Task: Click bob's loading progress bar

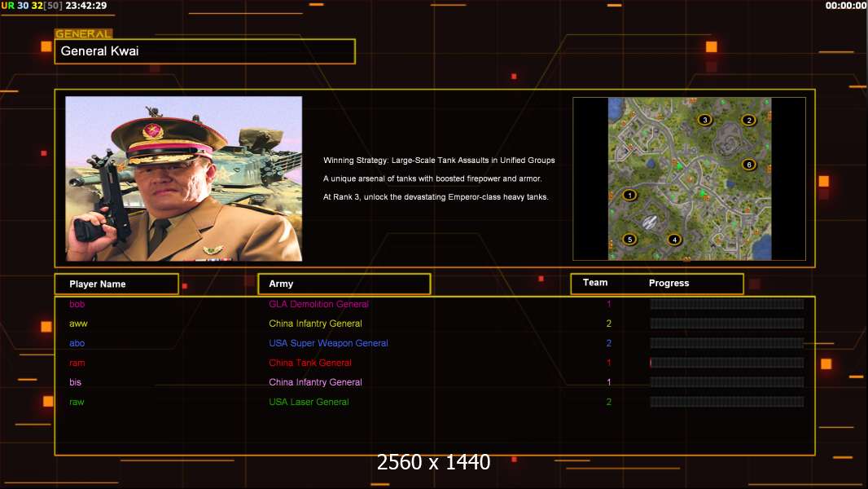Action: (727, 304)
